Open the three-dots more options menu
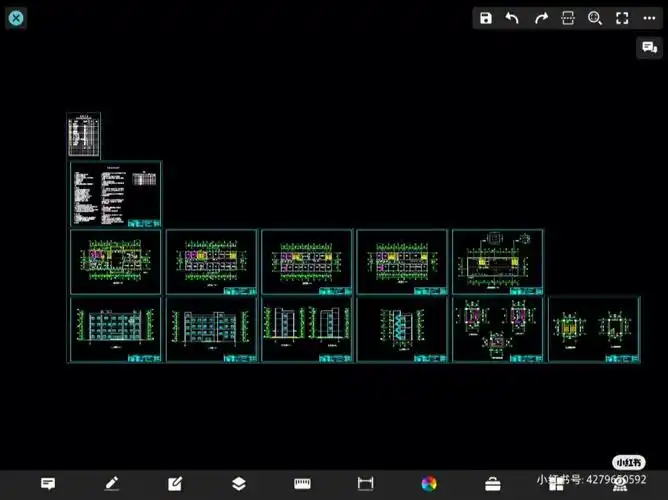 (x=648, y=18)
